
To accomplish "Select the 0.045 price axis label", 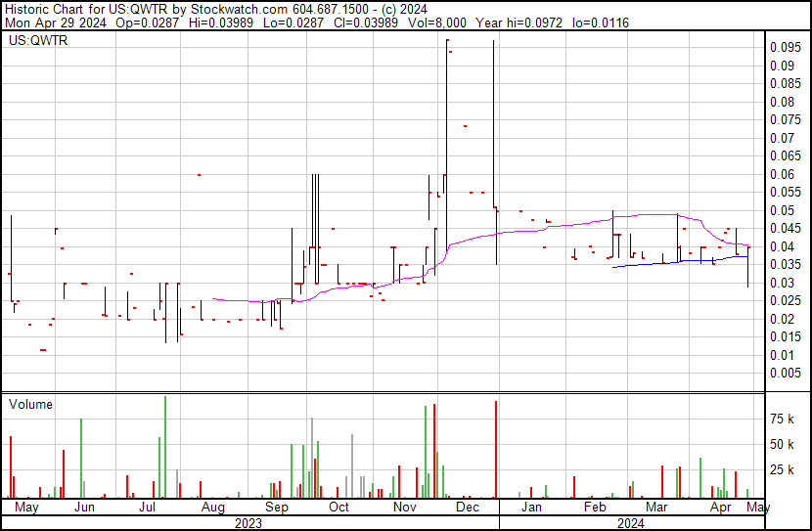I will [x=786, y=229].
